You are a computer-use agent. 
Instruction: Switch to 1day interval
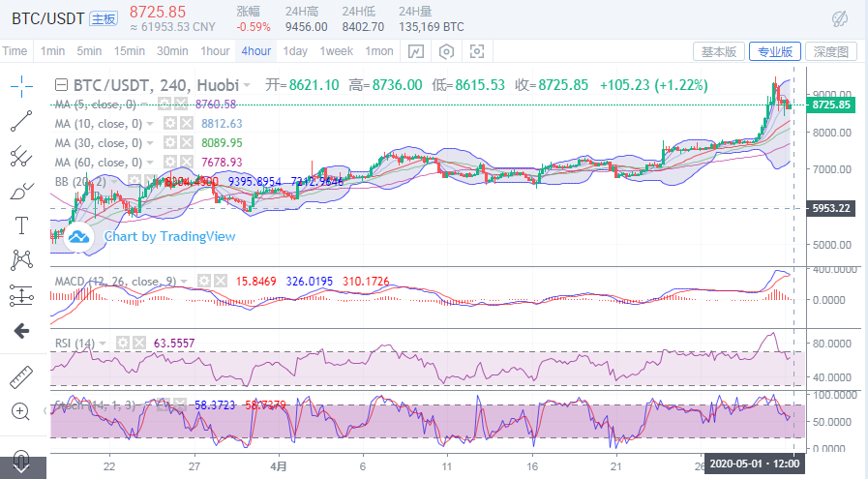pyautogui.click(x=295, y=51)
